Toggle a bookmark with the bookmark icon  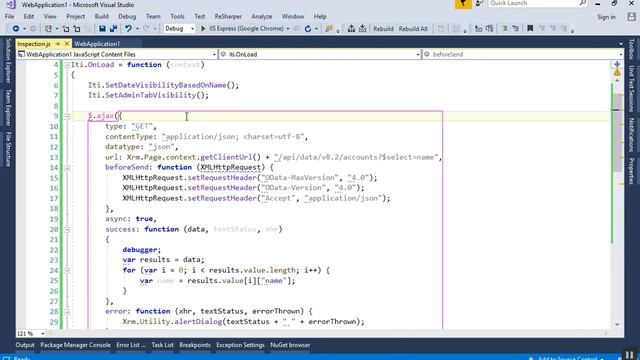click(x=530, y=29)
